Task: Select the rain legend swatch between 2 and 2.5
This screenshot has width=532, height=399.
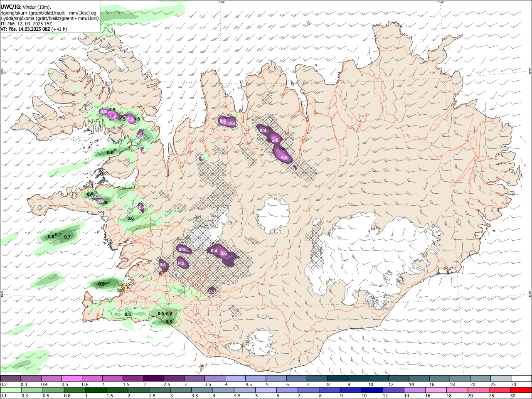Action: coord(138,390)
